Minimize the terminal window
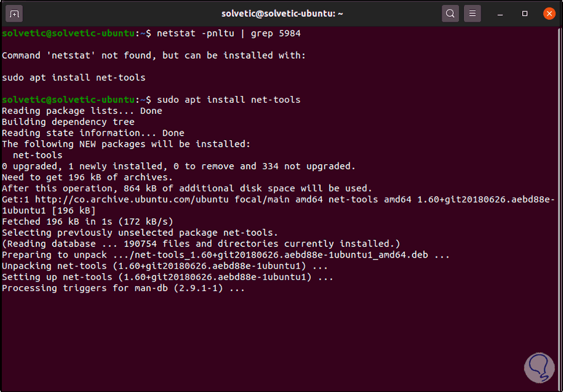This screenshot has width=563, height=392. (x=503, y=13)
